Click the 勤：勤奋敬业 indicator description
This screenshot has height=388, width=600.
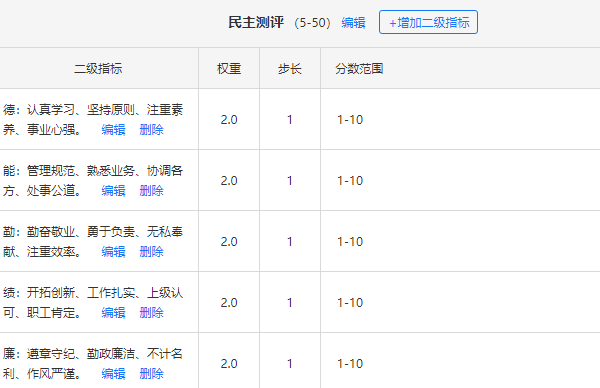pos(93,241)
